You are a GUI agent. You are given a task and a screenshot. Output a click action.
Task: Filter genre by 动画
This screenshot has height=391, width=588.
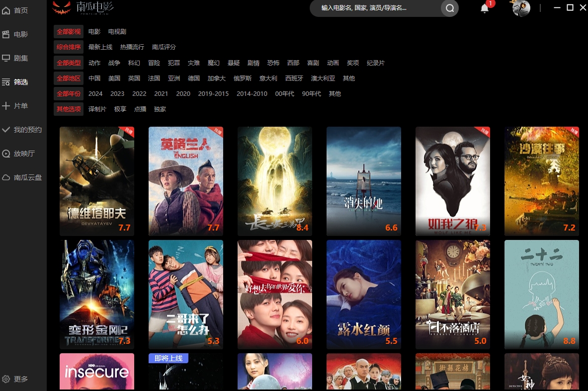tap(333, 63)
